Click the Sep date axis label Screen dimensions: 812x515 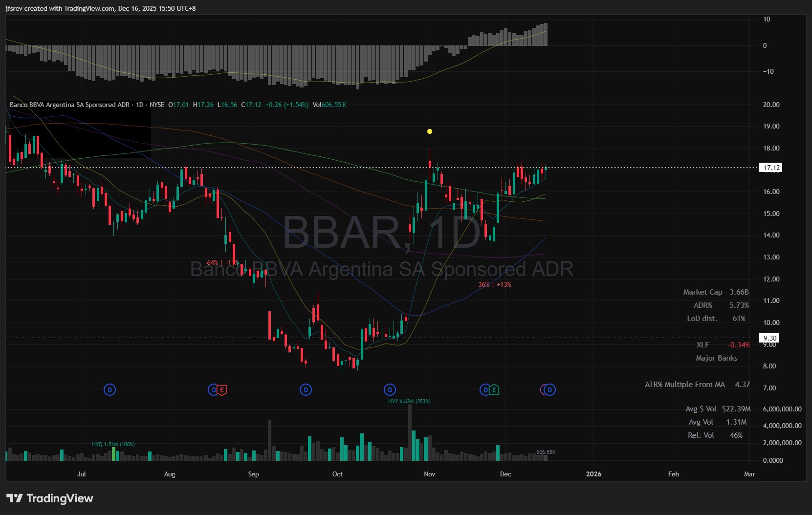pyautogui.click(x=253, y=474)
